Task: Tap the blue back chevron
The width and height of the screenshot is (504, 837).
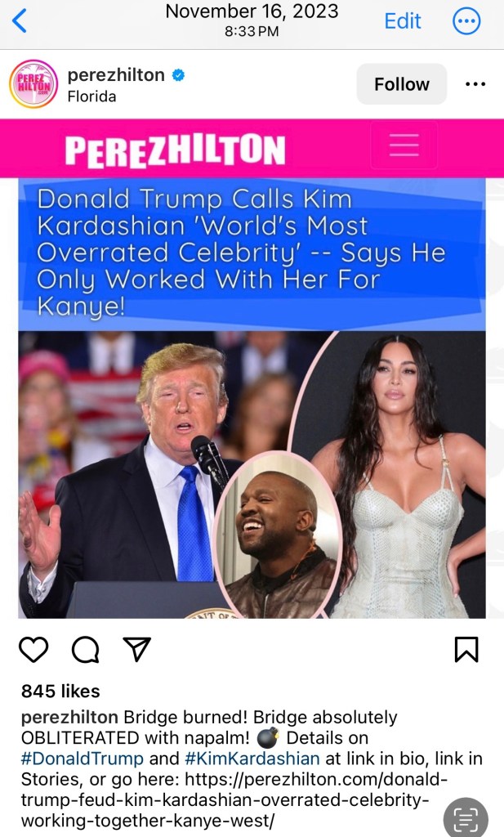Action: click(x=20, y=21)
